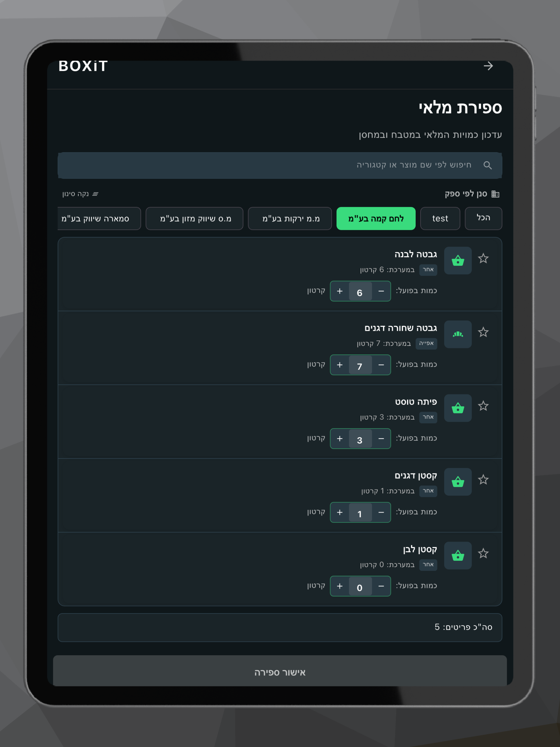
Task: Select the test supplier tab
Action: pos(440,219)
